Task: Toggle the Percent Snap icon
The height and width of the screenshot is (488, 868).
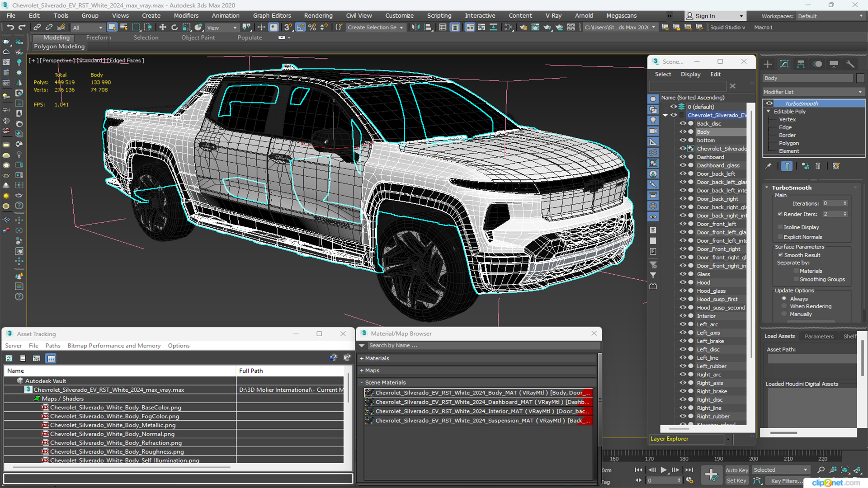Action: pos(312,28)
